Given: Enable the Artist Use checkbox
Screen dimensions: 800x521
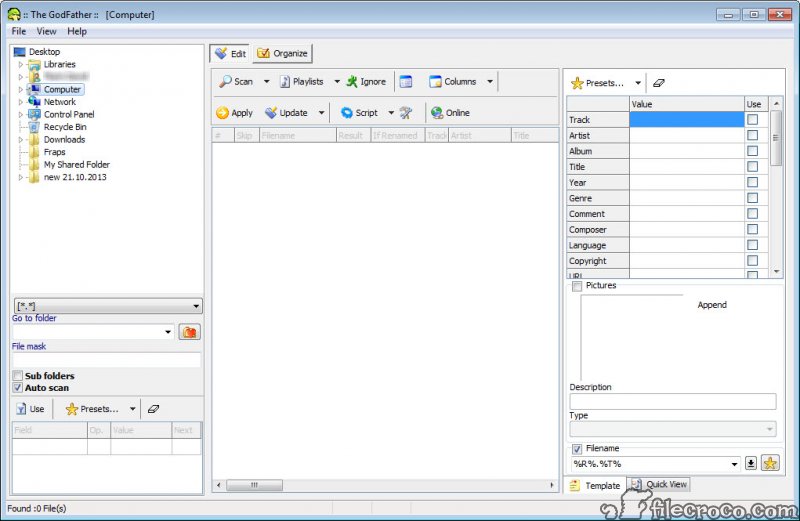Looking at the screenshot, I should tap(752, 135).
